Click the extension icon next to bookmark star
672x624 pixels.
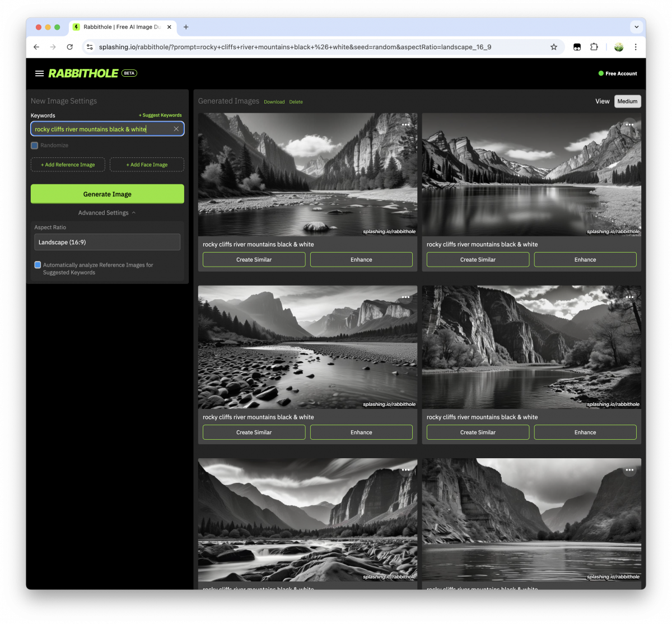tap(577, 47)
